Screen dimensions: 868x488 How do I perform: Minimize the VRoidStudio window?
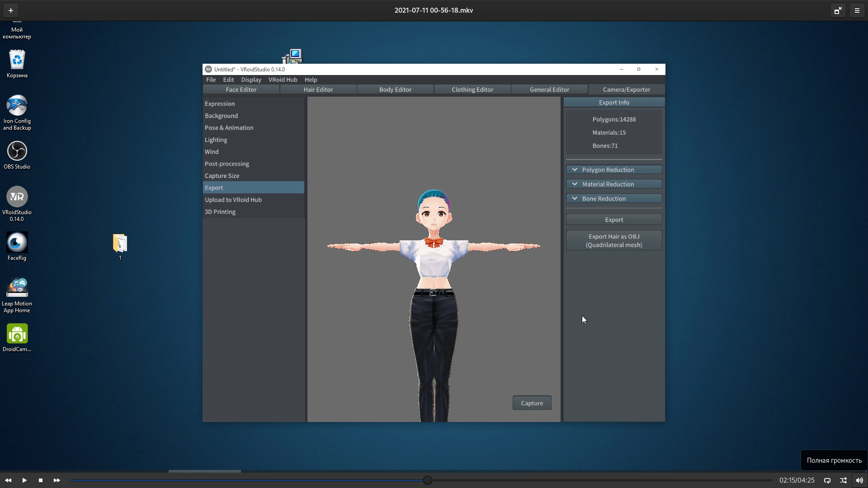point(622,69)
